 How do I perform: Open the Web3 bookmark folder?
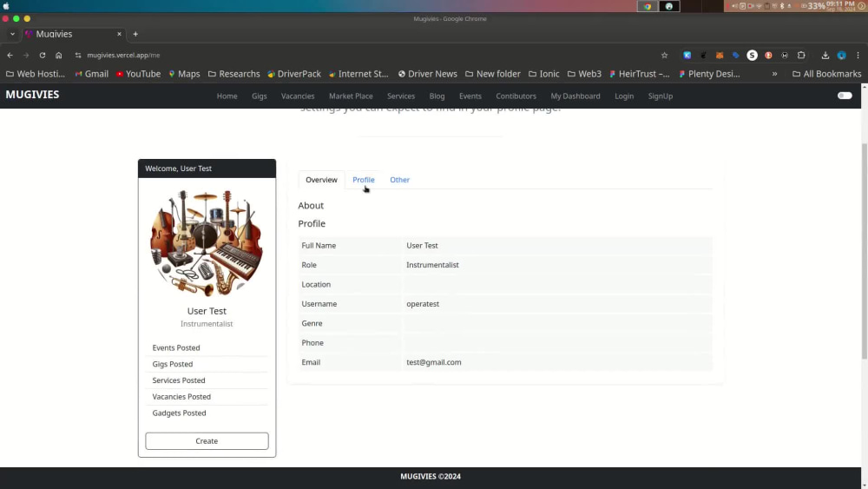(584, 74)
